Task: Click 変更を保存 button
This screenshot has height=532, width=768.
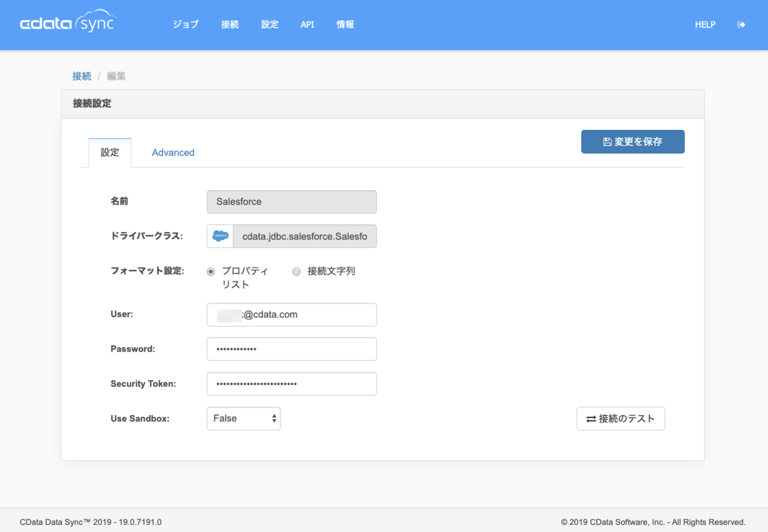Action: coord(632,142)
